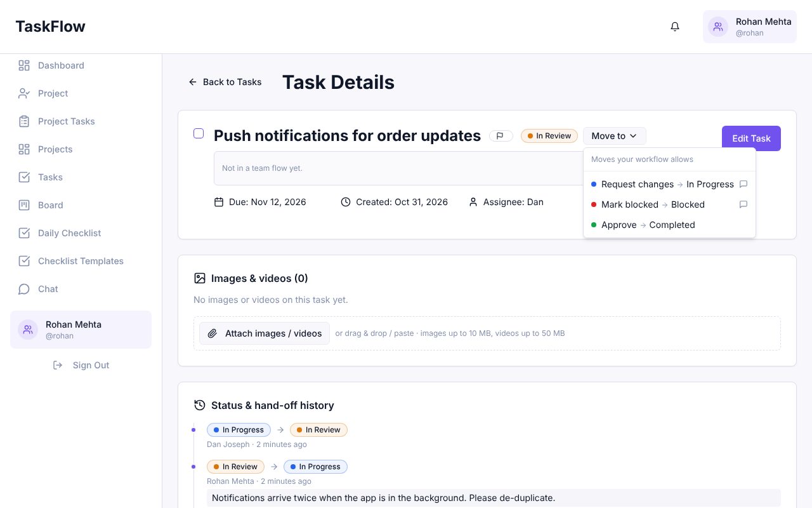The image size is (812, 508).
Task: Click Sign Out link in sidebar
Action: coord(81,365)
